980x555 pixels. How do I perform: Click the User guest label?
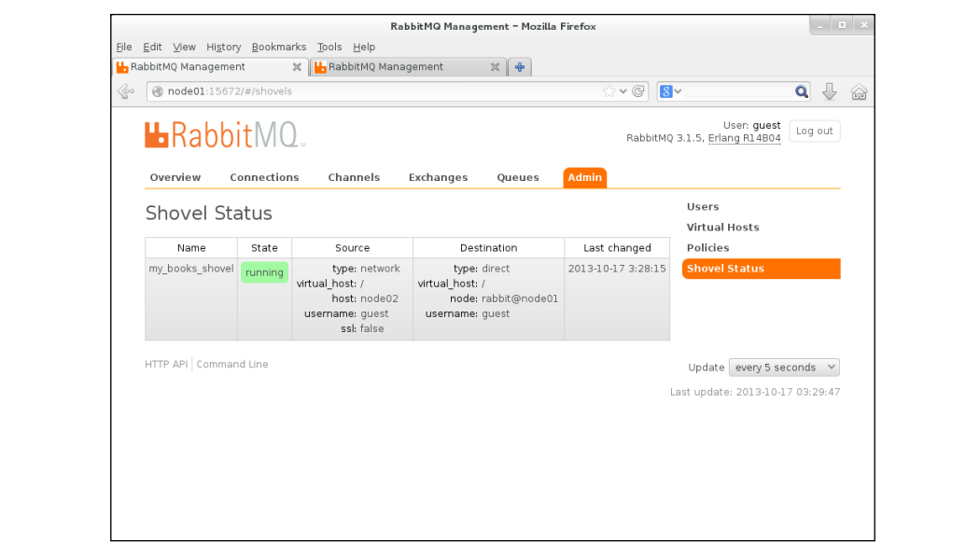(x=751, y=126)
